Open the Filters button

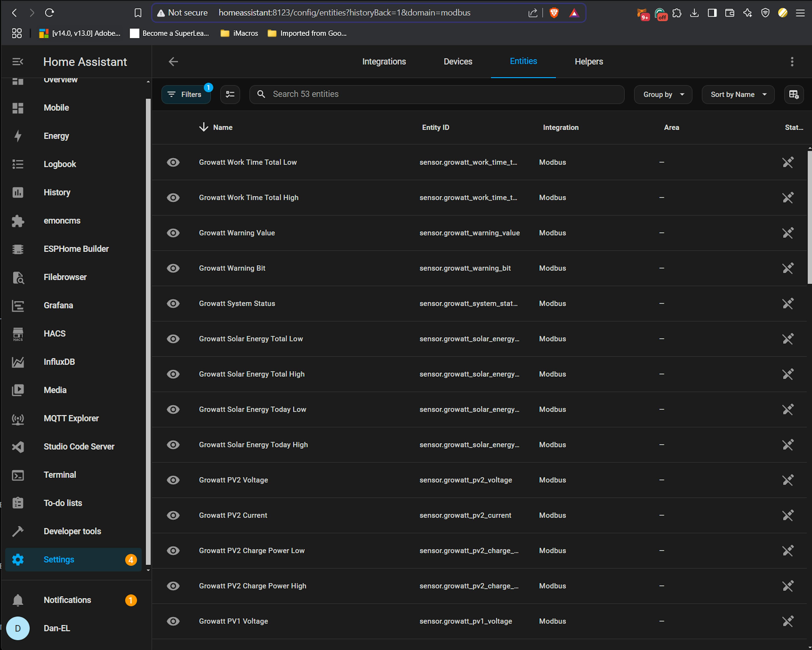click(186, 95)
